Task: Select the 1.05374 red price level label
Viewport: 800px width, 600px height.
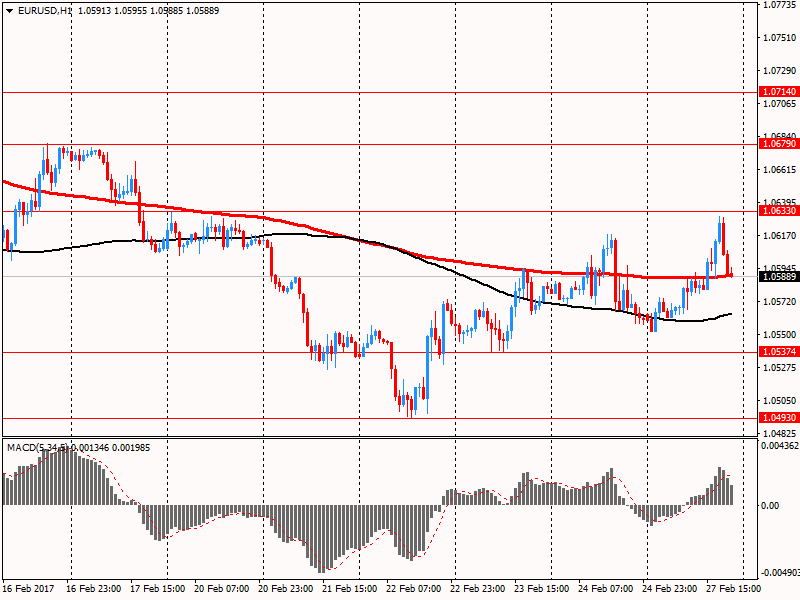Action: (x=779, y=352)
